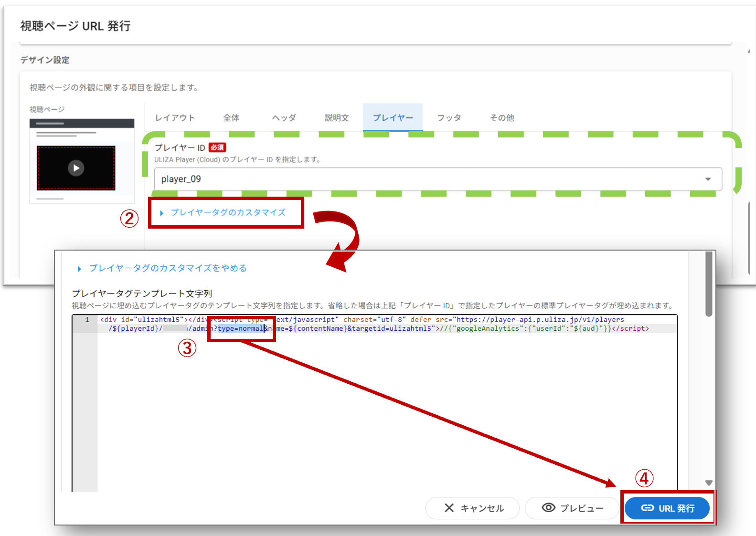The image size is (756, 536).
Task: Click the blue URL 発行 button
Action: pyautogui.click(x=667, y=508)
